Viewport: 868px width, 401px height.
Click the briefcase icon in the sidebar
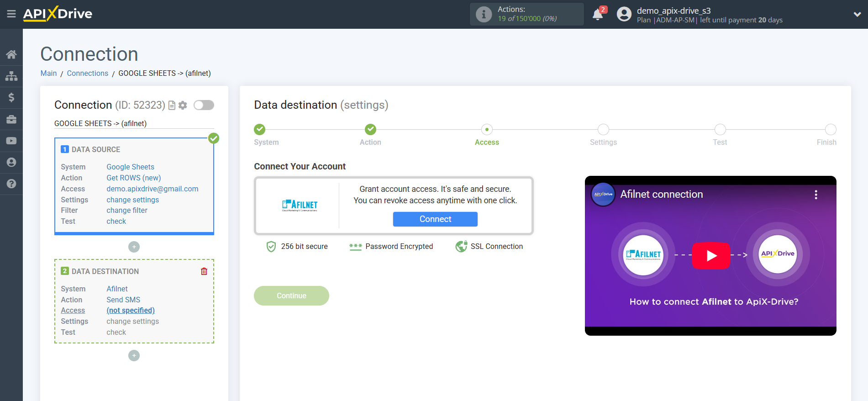[11, 119]
